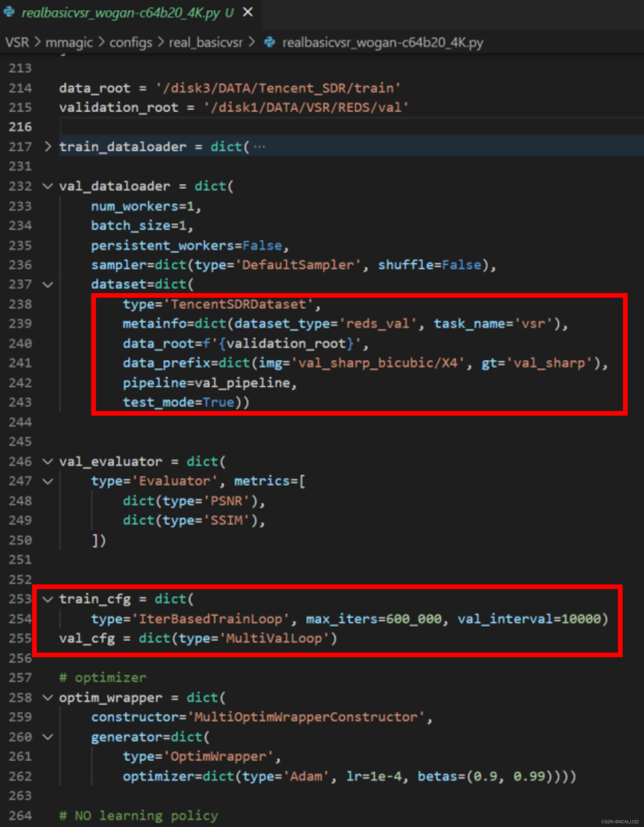
Task: Expand folded train_dataloader block at line 217
Action: coord(48,147)
